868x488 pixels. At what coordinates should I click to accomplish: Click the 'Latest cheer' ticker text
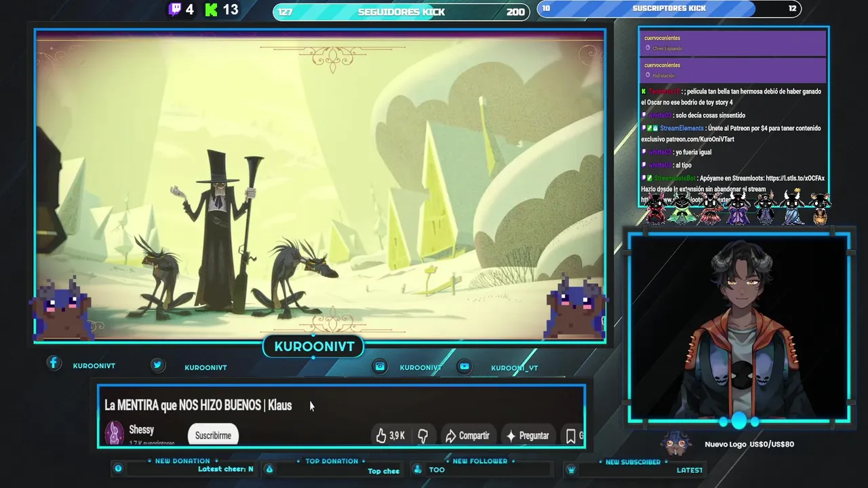[225, 469]
